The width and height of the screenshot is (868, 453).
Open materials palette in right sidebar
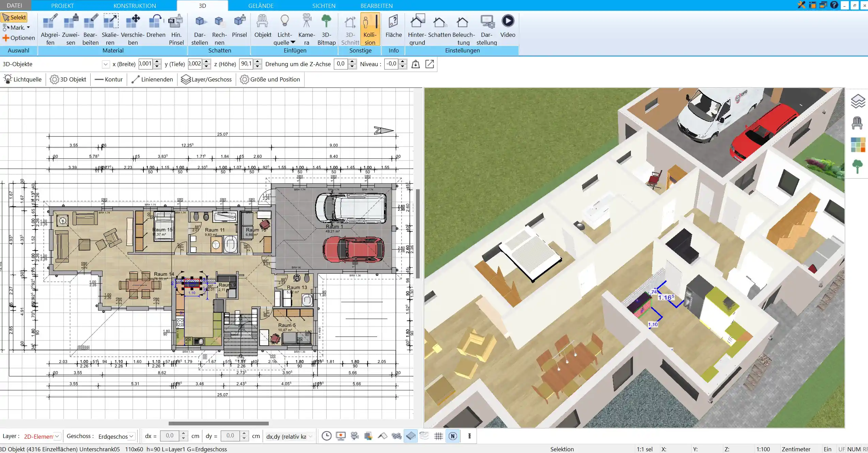click(858, 145)
